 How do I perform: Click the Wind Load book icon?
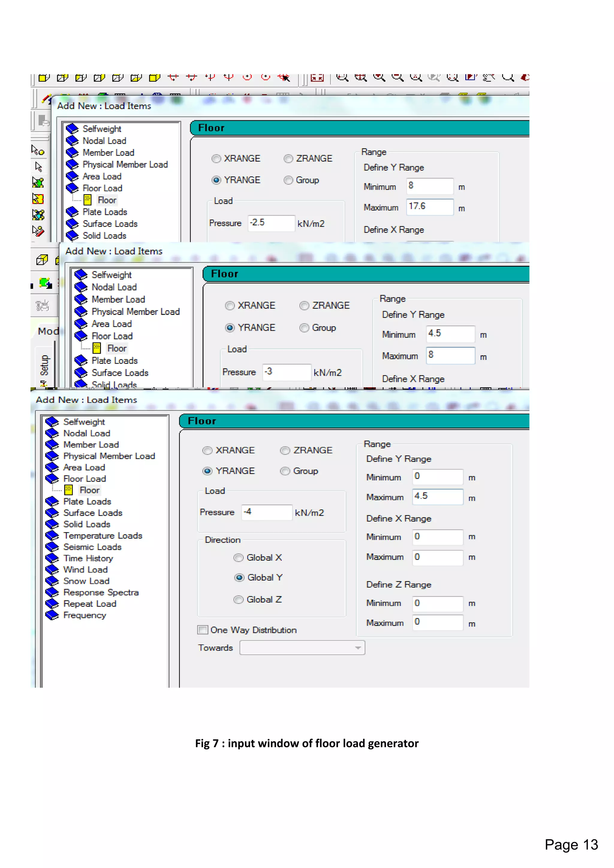tap(52, 569)
